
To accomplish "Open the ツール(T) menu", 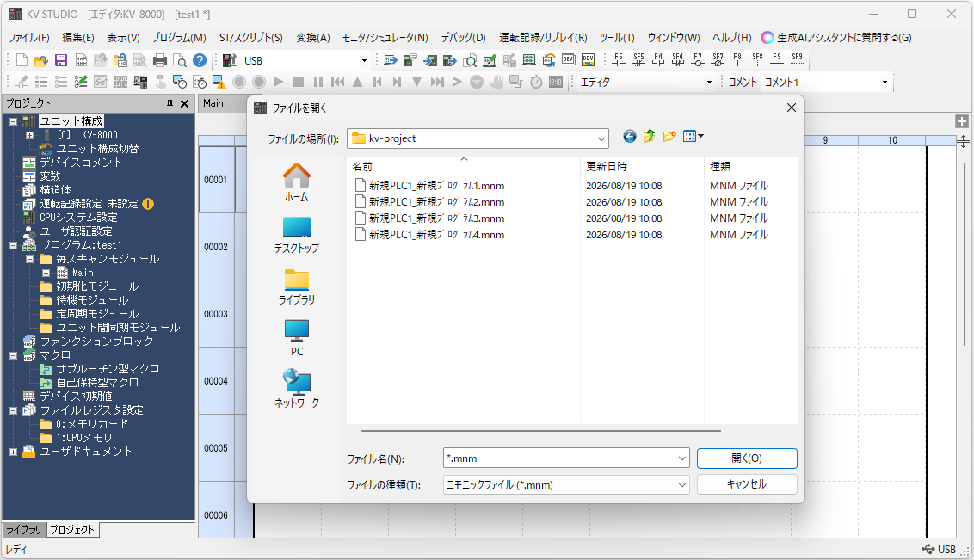I will coord(617,38).
